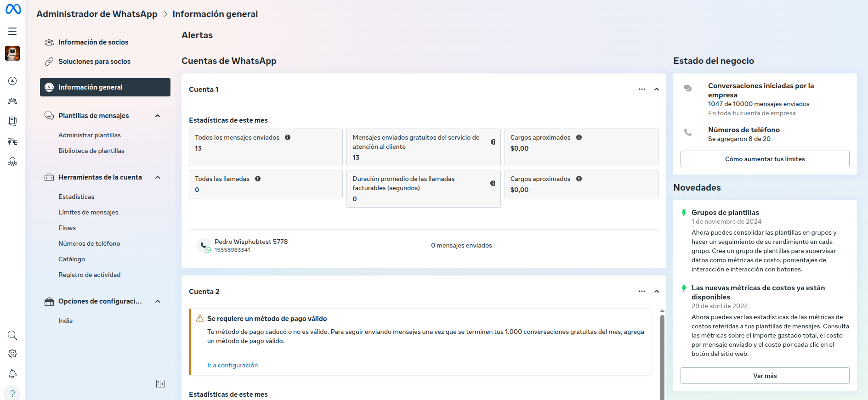Image resolution: width=868 pixels, height=400 pixels.
Task: Open Información de socios menu item
Action: tap(93, 42)
